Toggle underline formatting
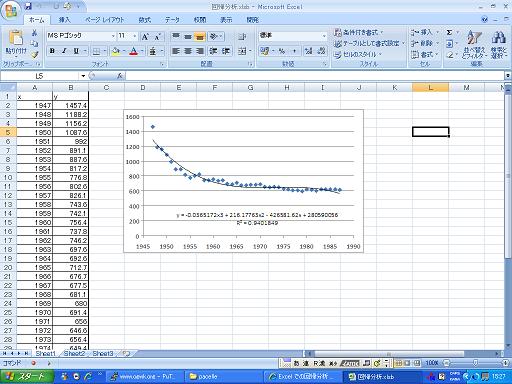The height and width of the screenshot is (384, 512). [76, 51]
